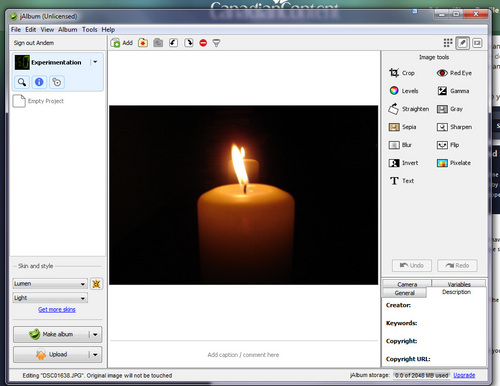The height and width of the screenshot is (386, 500).
Task: Open the Levels adjustment tool
Action: coord(404,91)
